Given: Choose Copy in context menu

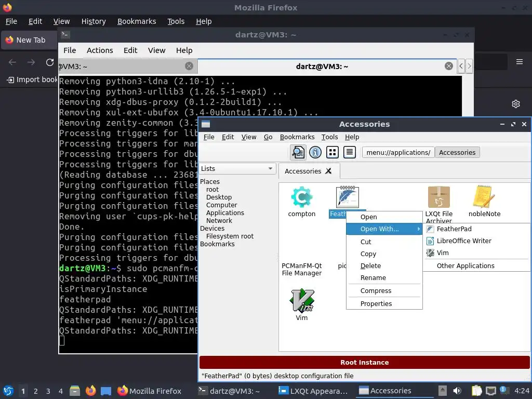Looking at the screenshot, I should 384,254.
